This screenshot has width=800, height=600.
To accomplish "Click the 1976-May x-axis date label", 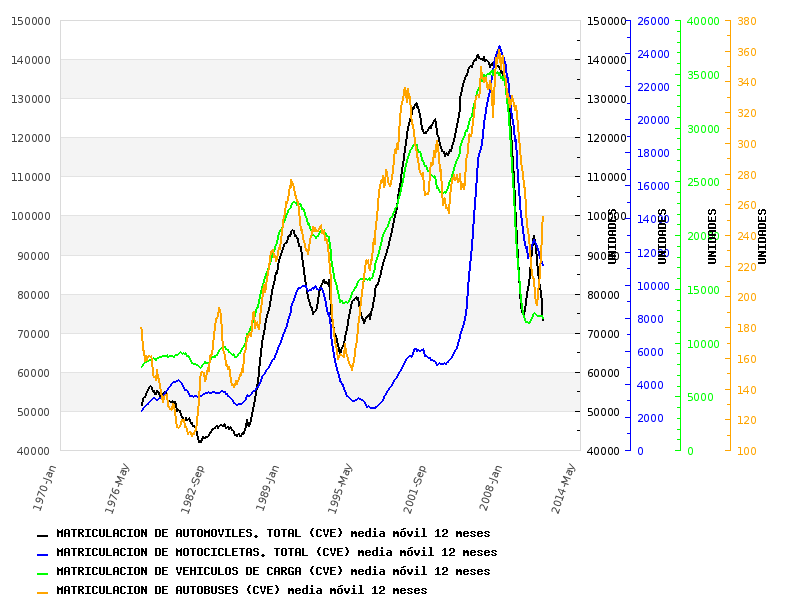I will pos(118,487).
